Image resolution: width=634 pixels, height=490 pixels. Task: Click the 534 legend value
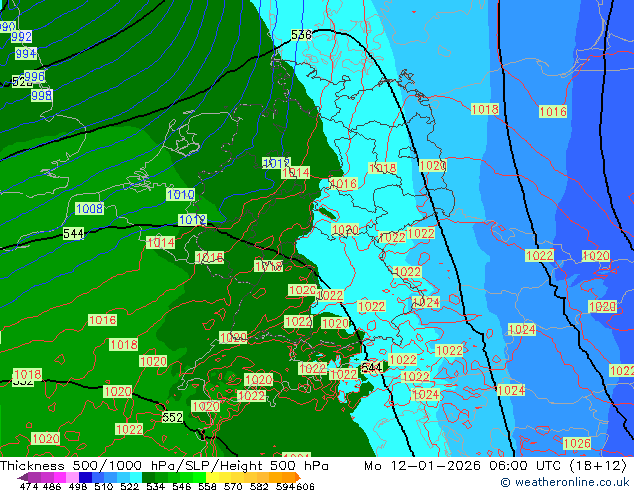coord(155,486)
